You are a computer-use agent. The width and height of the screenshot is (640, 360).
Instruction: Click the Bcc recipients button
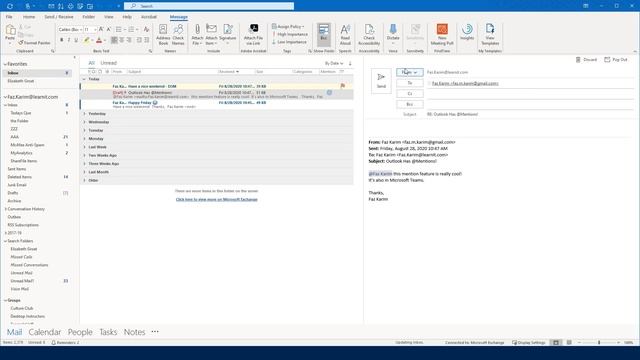point(410,104)
